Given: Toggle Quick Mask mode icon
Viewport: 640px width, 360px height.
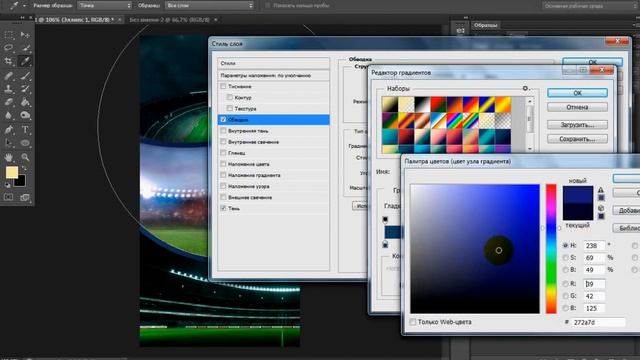Looking at the screenshot, I should click(9, 197).
